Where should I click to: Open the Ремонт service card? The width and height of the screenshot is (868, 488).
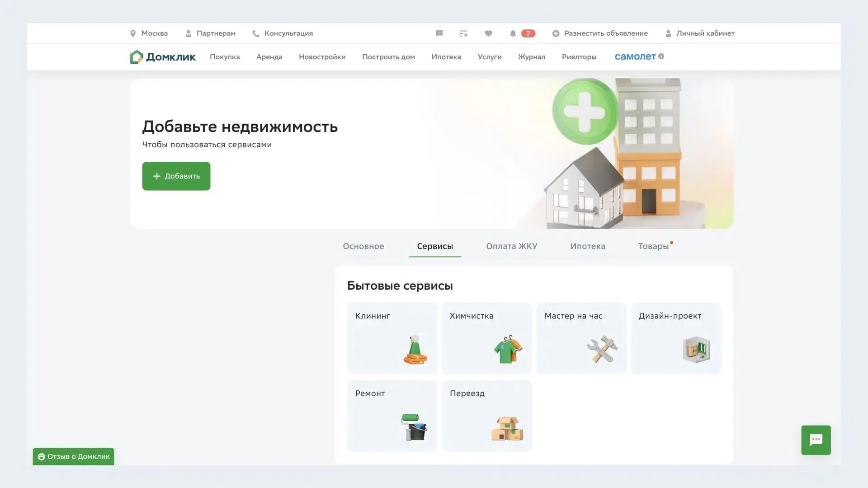tap(392, 416)
